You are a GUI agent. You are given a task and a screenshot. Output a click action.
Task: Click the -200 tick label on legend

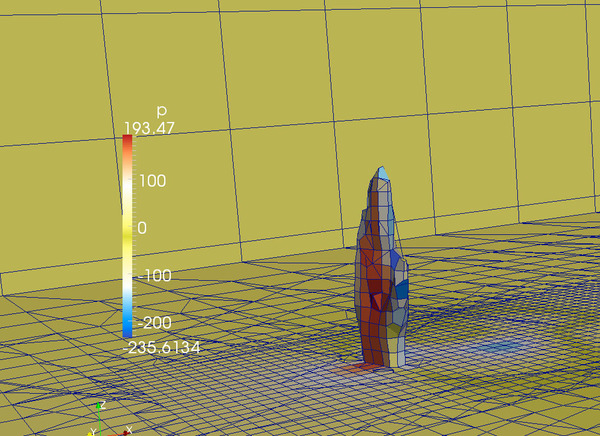pos(154,322)
